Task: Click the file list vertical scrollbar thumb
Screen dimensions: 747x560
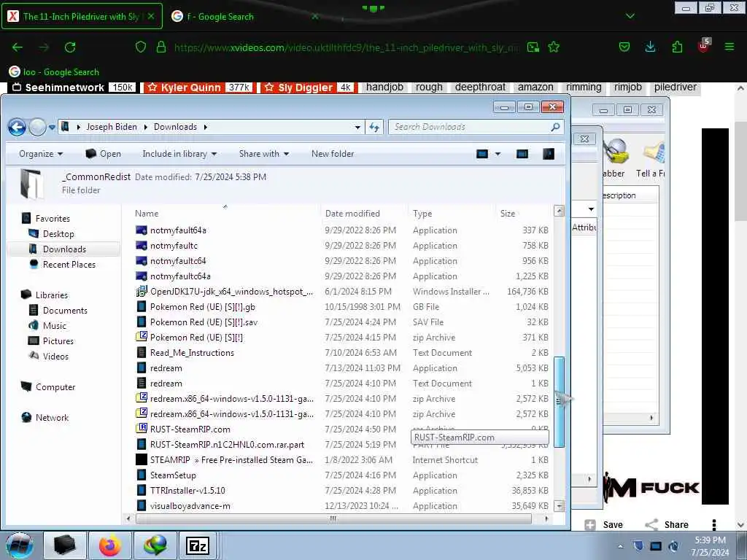Action: [560, 402]
